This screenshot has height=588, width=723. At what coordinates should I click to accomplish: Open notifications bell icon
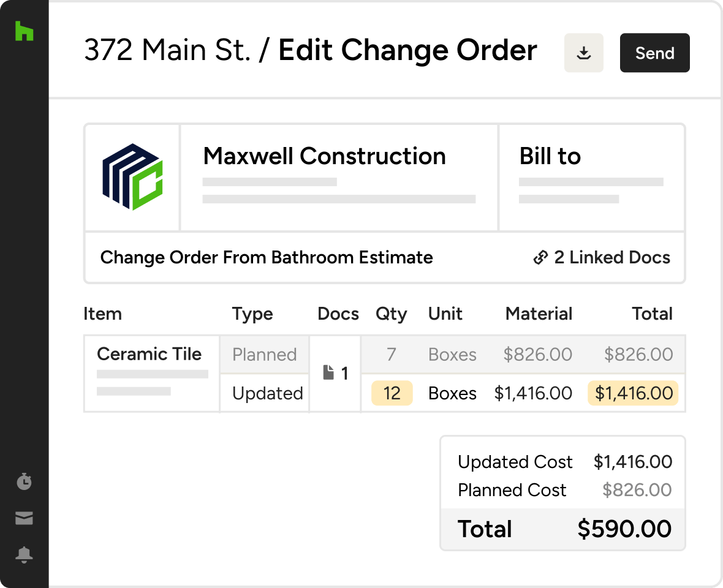click(24, 555)
